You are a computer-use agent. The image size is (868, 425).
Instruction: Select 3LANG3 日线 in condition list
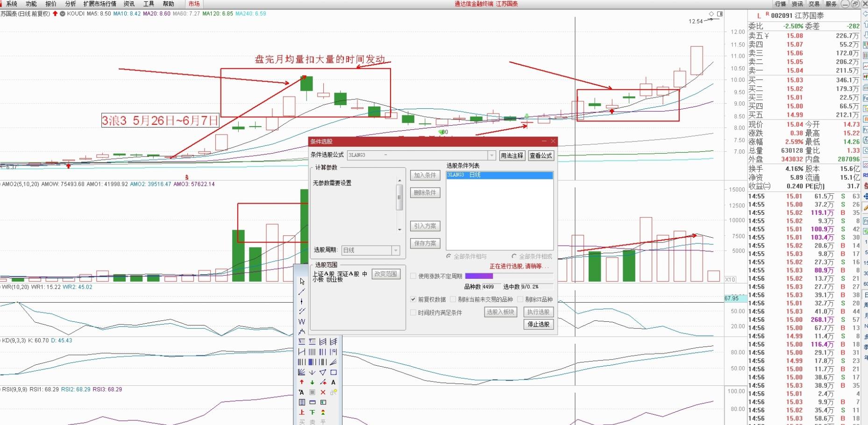pos(499,175)
